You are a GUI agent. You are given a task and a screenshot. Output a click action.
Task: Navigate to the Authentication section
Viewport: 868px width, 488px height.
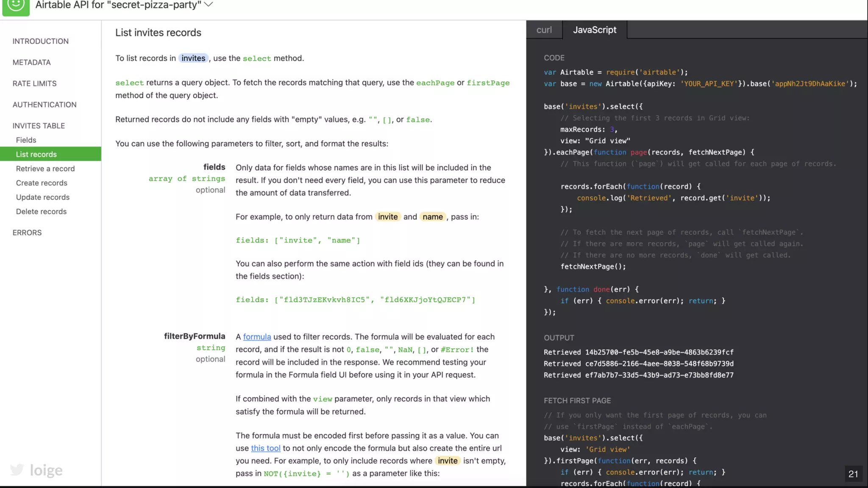45,105
